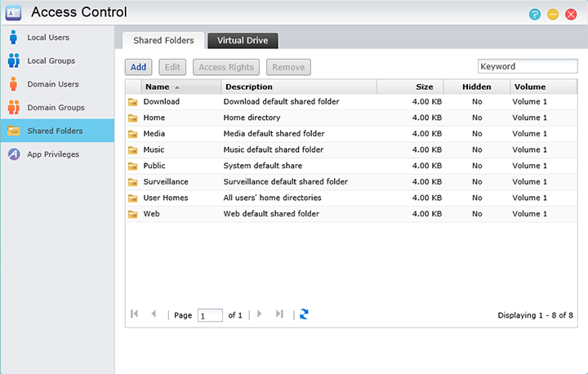This screenshot has height=374, width=588.
Task: Click the refresh icon in the pagination bar
Action: click(304, 314)
